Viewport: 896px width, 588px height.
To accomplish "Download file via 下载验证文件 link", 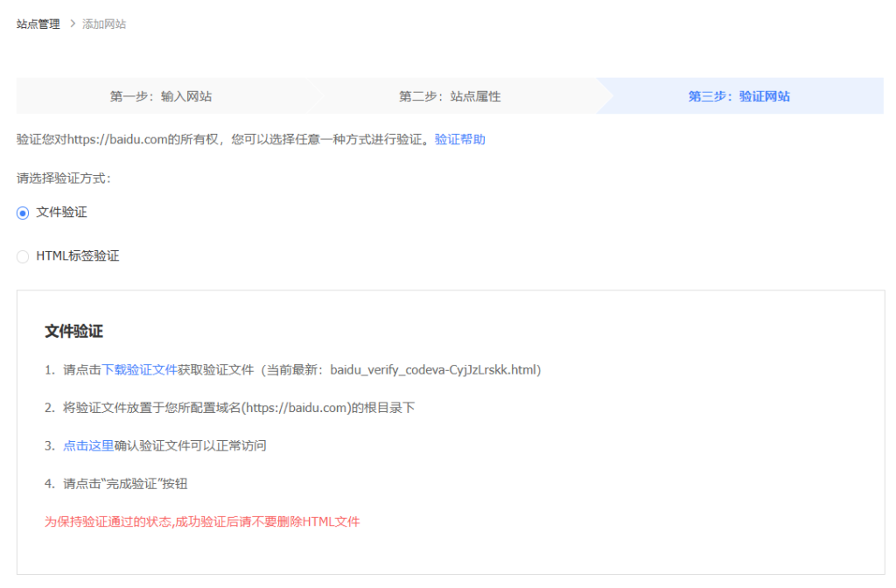I will pos(140,370).
